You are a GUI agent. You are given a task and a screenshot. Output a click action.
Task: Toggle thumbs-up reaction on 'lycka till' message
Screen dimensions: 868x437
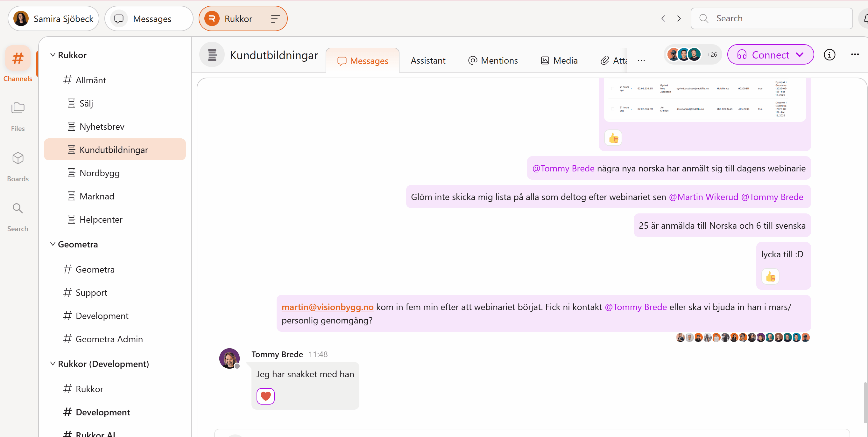click(770, 276)
